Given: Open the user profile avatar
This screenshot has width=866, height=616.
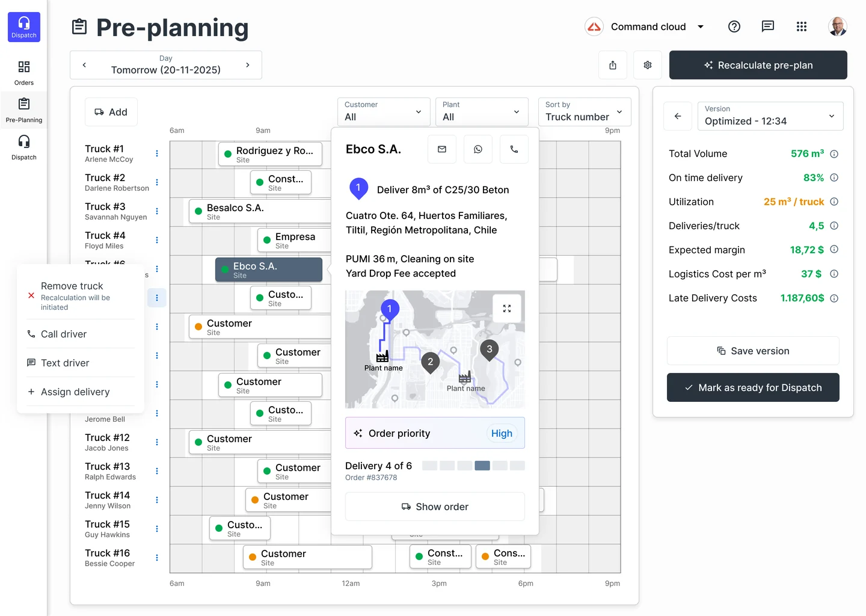Looking at the screenshot, I should [837, 26].
